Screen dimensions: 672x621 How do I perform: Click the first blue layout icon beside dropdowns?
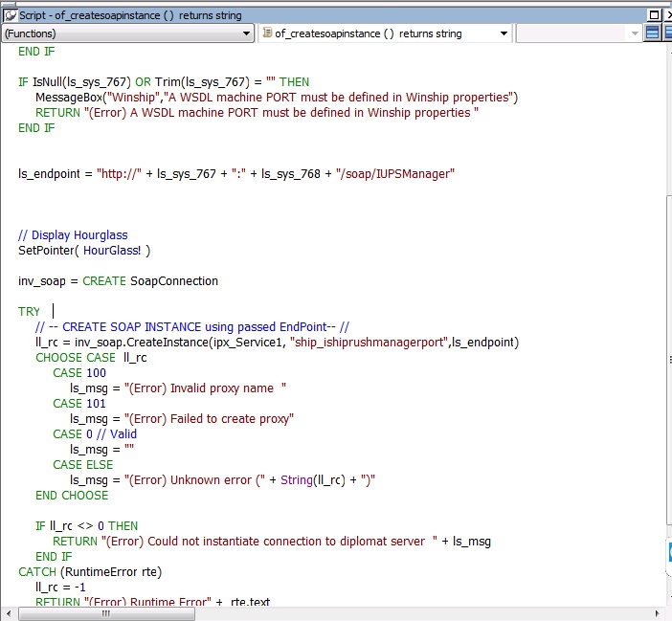click(652, 33)
